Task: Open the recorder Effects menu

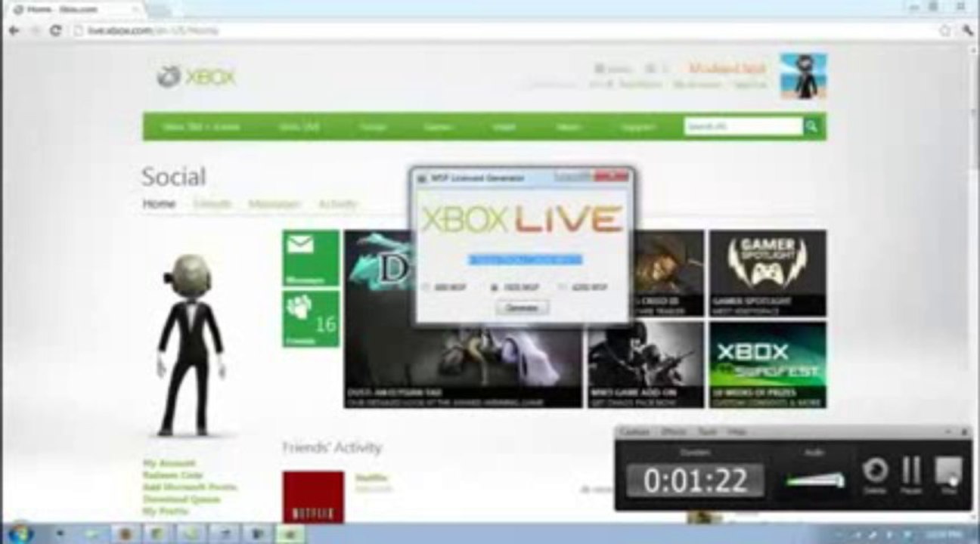Action: 673,431
